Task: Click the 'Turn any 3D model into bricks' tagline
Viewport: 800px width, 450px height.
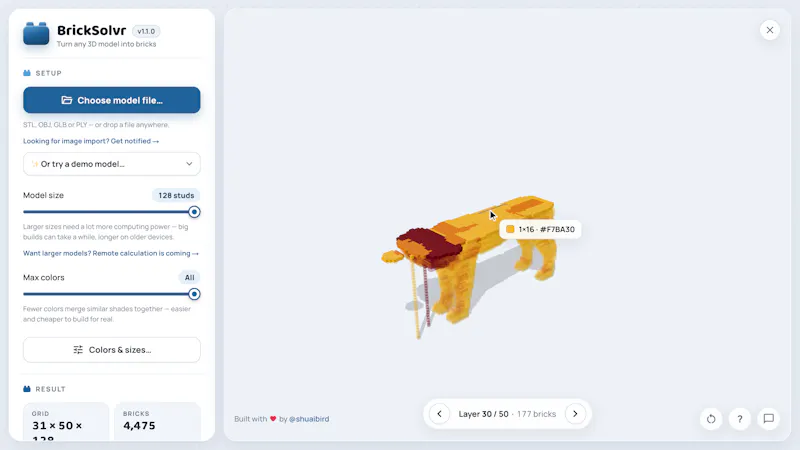Action: pos(107,44)
